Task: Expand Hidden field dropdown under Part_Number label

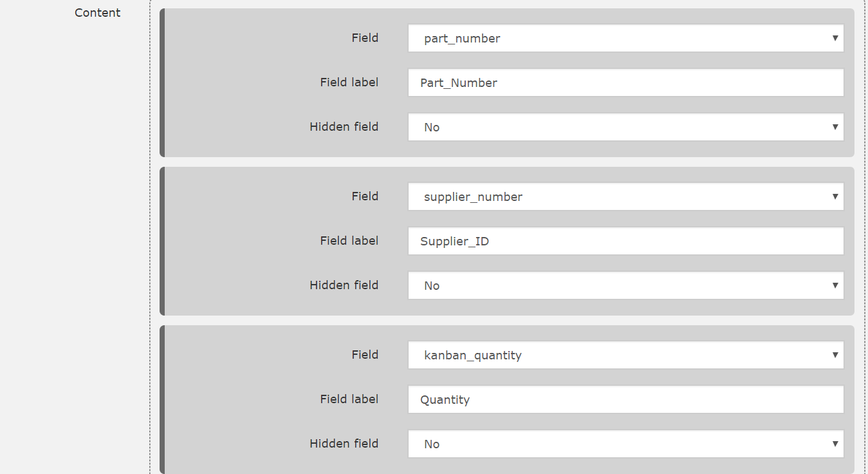Action: pos(625,128)
